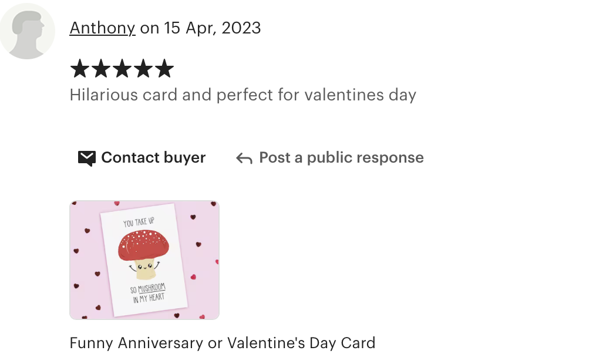
Task: Click the middle third rating star
Action: 122,68
